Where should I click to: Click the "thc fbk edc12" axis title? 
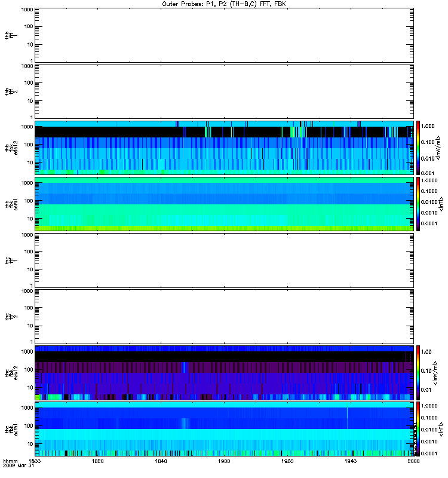click(11, 372)
